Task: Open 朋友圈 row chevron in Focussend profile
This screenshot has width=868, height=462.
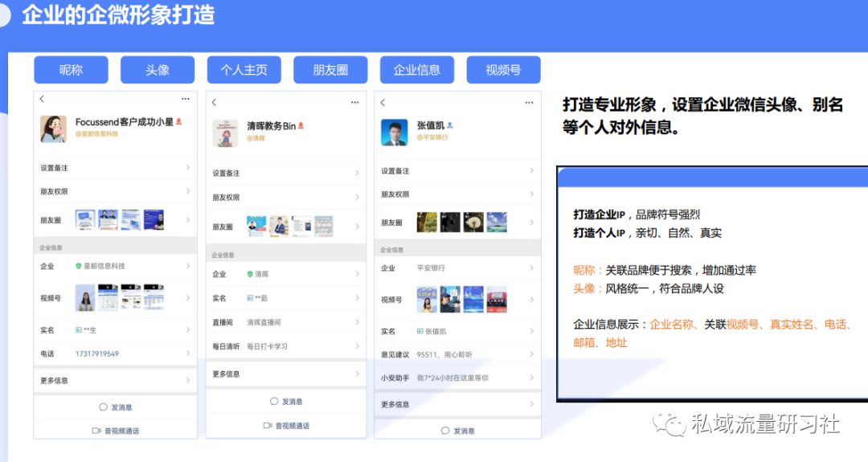Action: point(188,219)
